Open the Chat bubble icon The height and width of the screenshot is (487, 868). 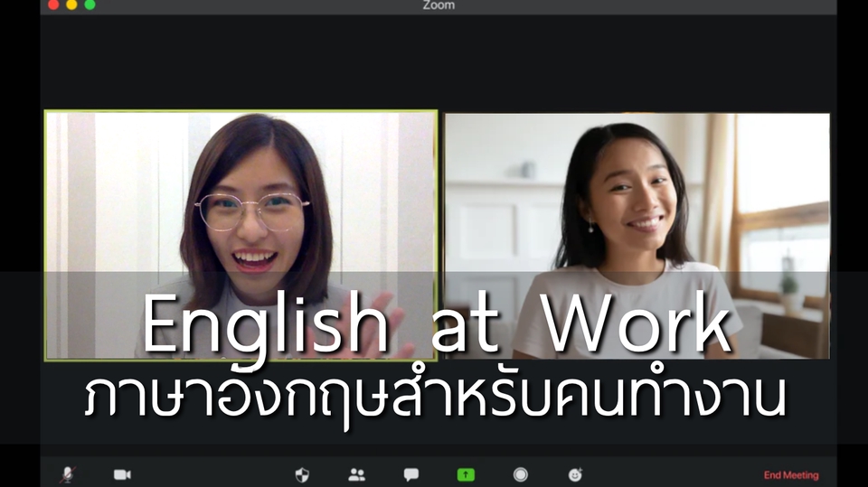pos(410,475)
